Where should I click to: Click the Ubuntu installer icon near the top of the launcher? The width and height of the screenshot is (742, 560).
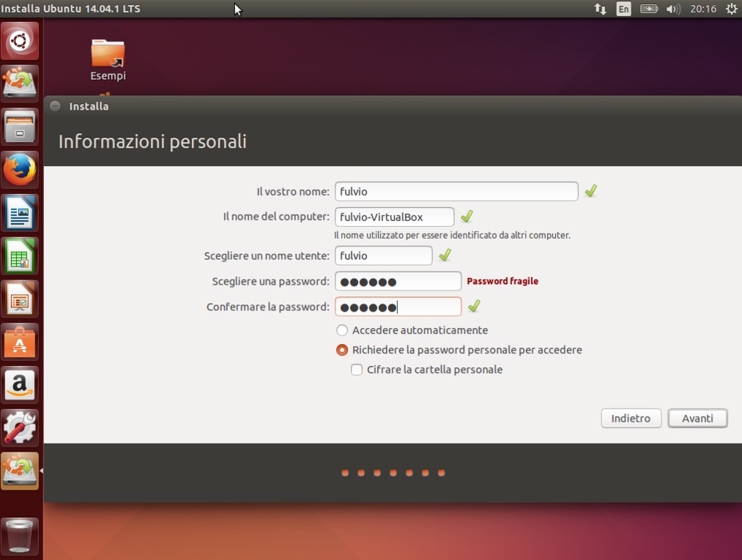point(19,83)
